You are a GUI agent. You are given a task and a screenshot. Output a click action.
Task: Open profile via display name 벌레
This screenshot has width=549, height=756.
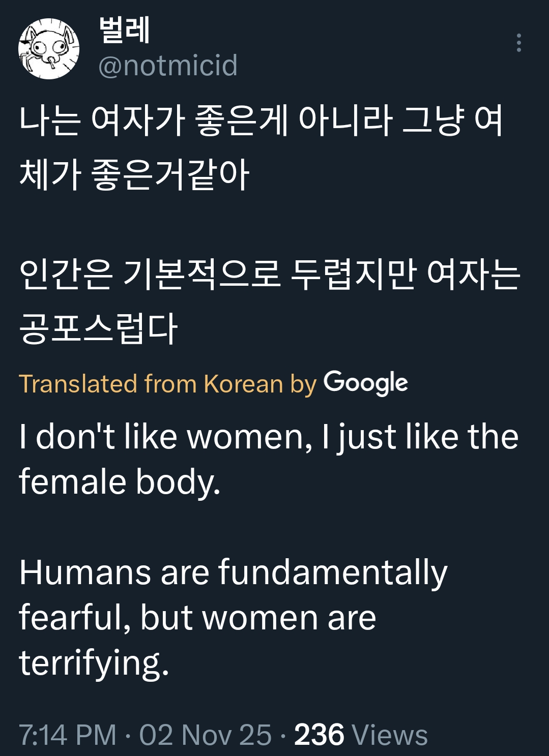tap(124, 29)
